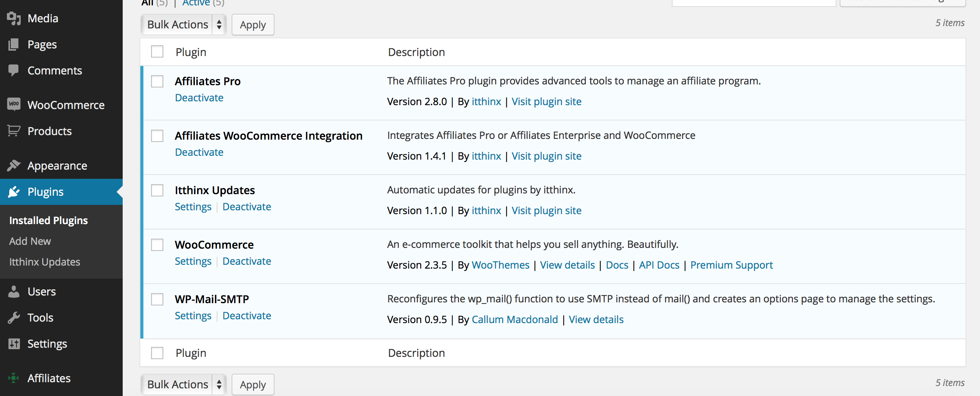Open the Pages menu
Image resolution: width=980 pixels, height=396 pixels.
[61, 45]
